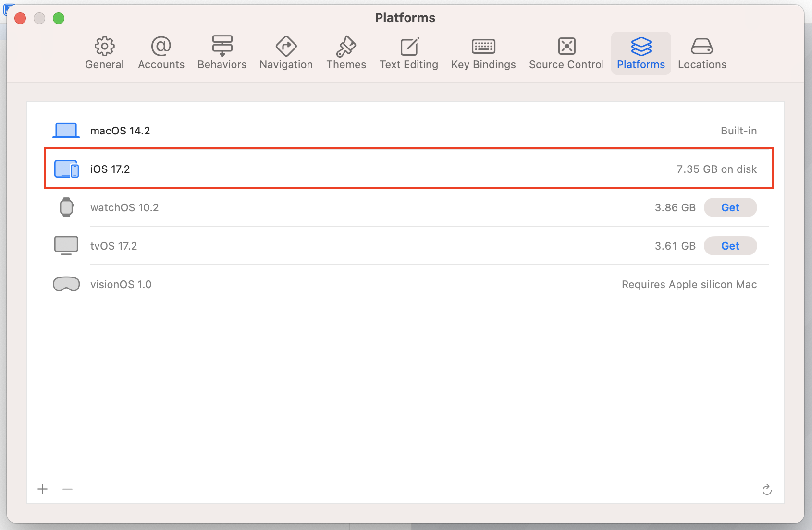Open the General settings gear icon

pos(104,46)
